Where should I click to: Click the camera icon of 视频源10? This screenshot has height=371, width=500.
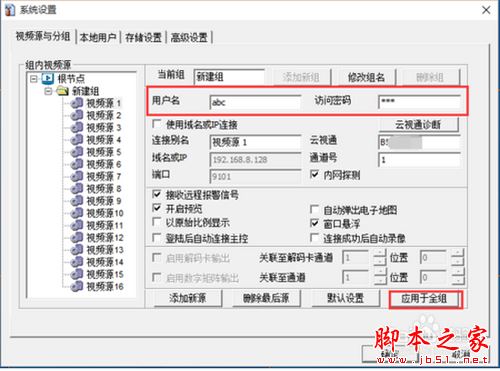pos(77,213)
